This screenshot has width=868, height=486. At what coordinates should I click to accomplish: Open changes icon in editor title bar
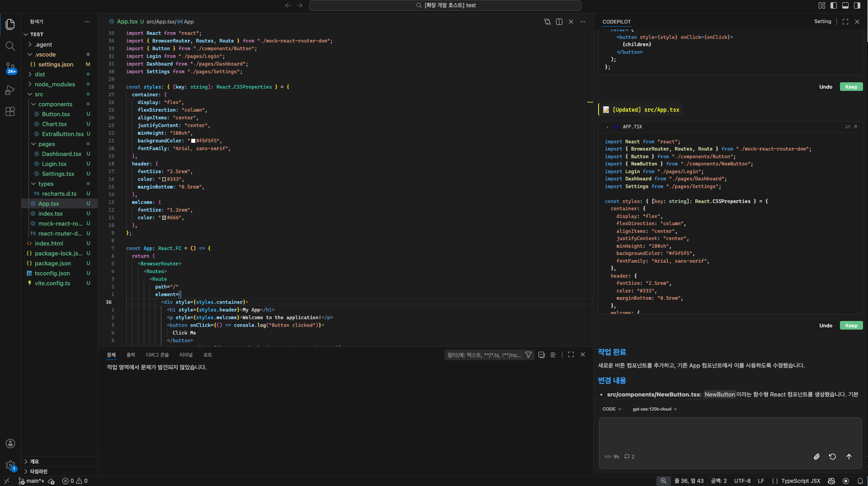(547, 22)
